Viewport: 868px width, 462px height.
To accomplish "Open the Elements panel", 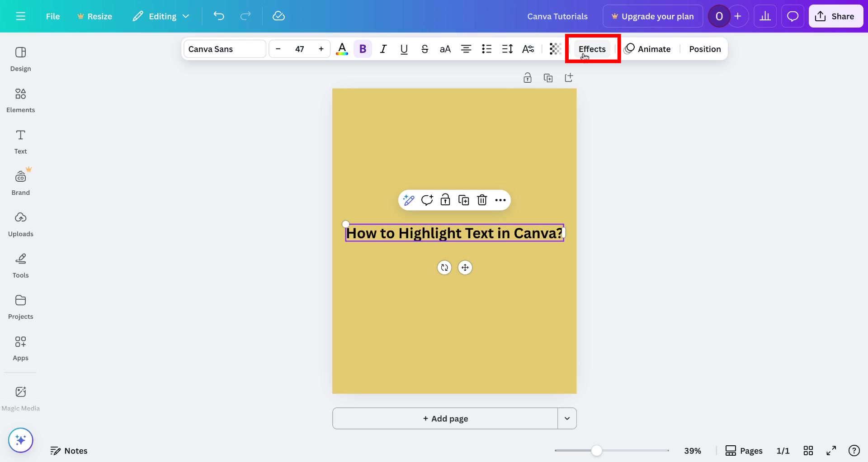I will point(20,100).
